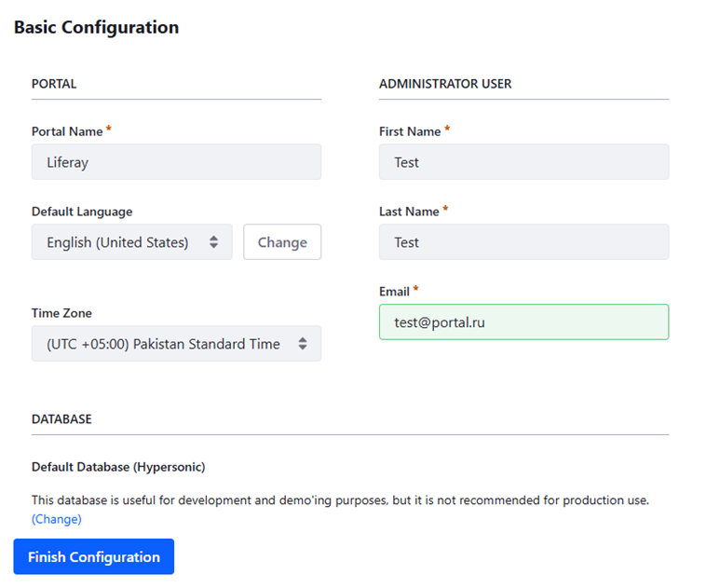
Task: Select the Default Database (Hypersonic) text
Action: point(118,467)
